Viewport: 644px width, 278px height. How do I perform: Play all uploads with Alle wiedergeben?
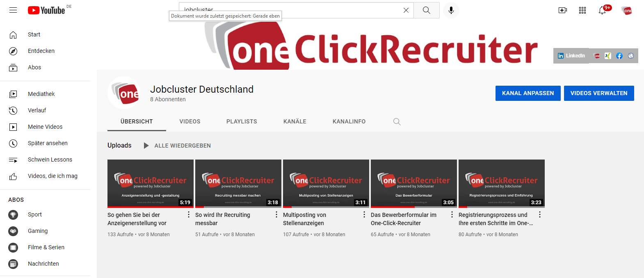click(x=177, y=146)
